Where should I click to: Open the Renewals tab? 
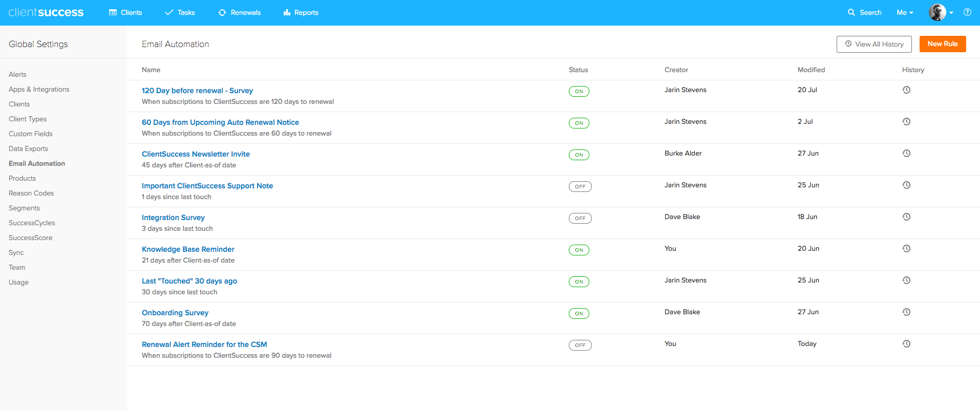tap(240, 12)
